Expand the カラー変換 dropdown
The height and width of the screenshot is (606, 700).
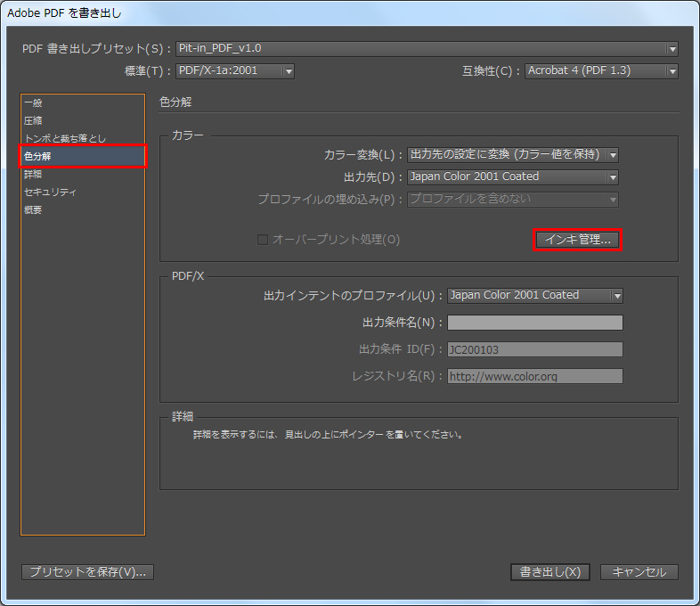[512, 155]
